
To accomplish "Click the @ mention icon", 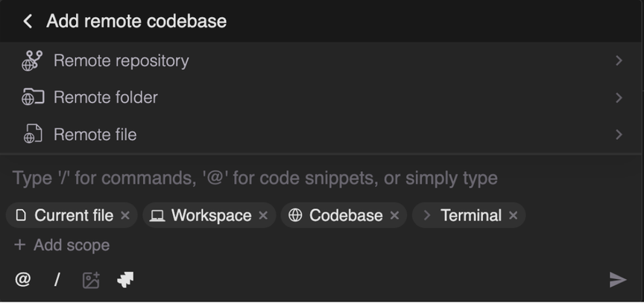I will [23, 280].
